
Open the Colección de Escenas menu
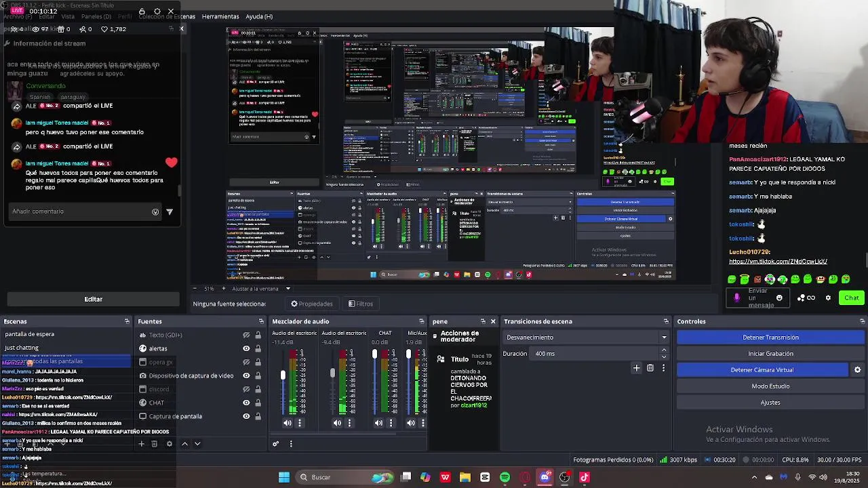pos(167,16)
